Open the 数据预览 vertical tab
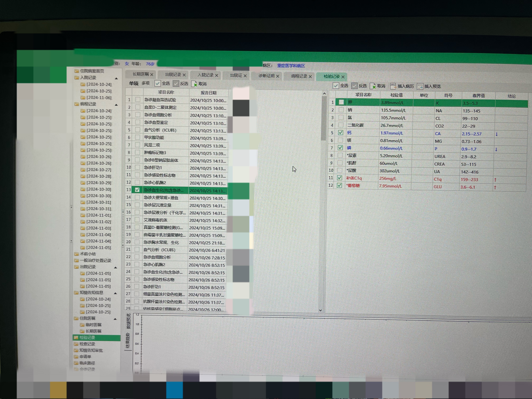 pos(128,321)
